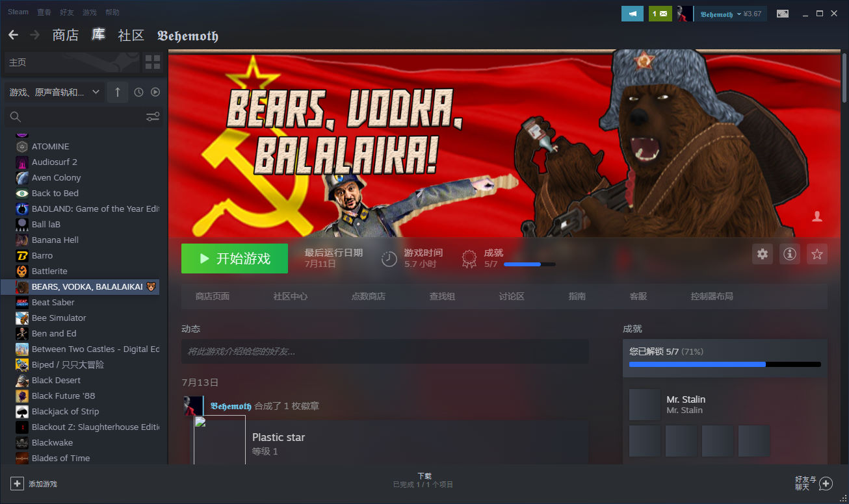849x504 pixels.
Task: Switch to Big Picture mode icon
Action: tap(782, 14)
